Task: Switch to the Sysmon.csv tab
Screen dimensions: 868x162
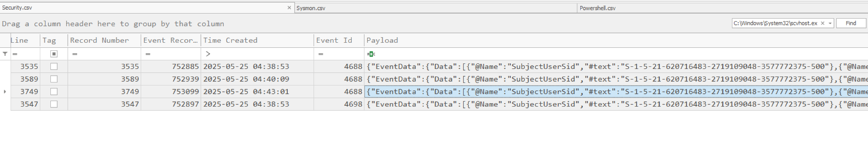Action: click(x=435, y=8)
